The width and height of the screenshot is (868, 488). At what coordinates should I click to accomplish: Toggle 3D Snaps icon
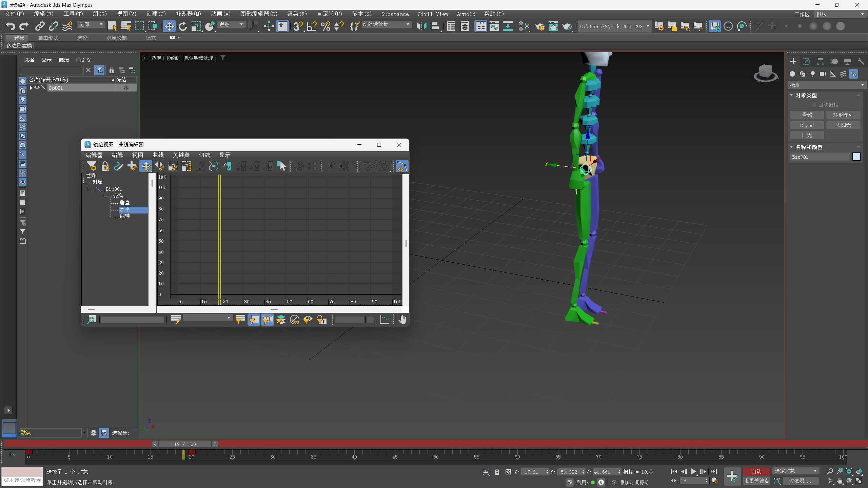[x=298, y=26]
